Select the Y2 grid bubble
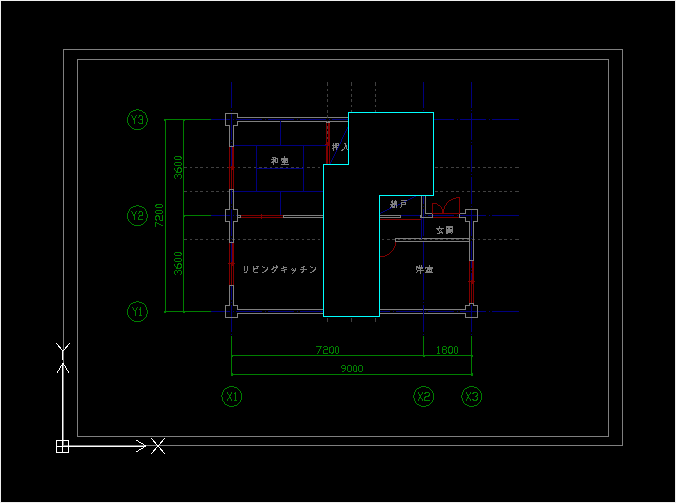The image size is (676, 503). click(138, 216)
